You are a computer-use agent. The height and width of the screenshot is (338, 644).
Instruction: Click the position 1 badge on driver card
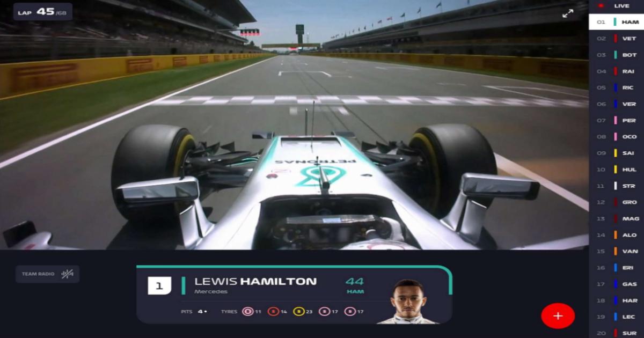click(159, 286)
